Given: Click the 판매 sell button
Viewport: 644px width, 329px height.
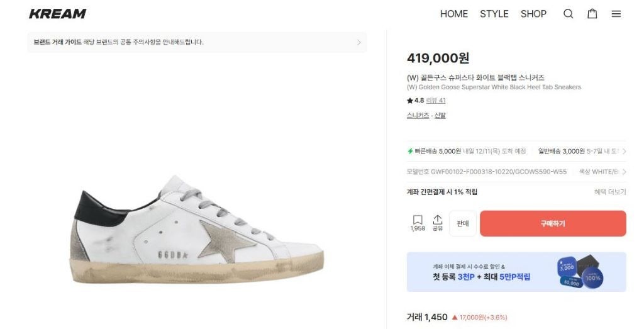Looking at the screenshot, I should coord(463,223).
